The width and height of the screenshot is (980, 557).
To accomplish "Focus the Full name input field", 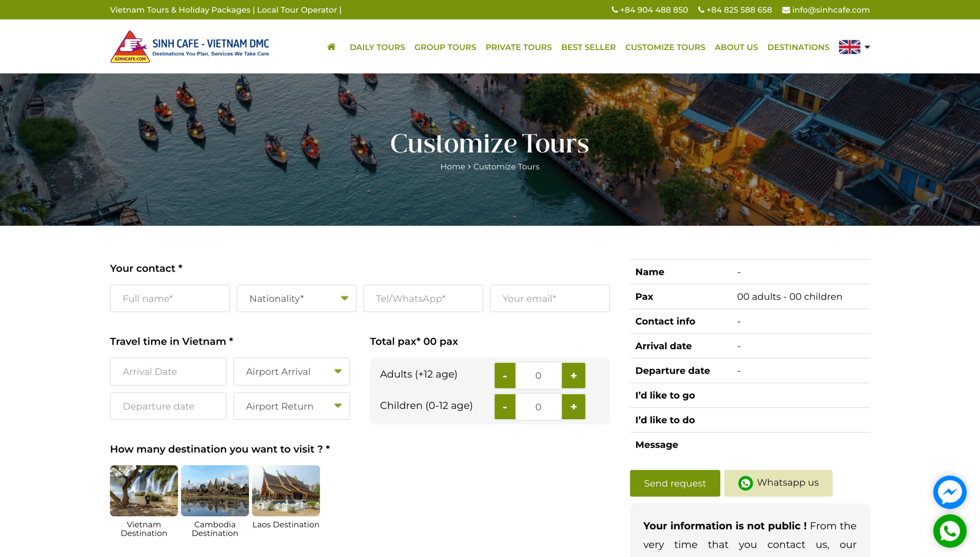I will (x=170, y=298).
